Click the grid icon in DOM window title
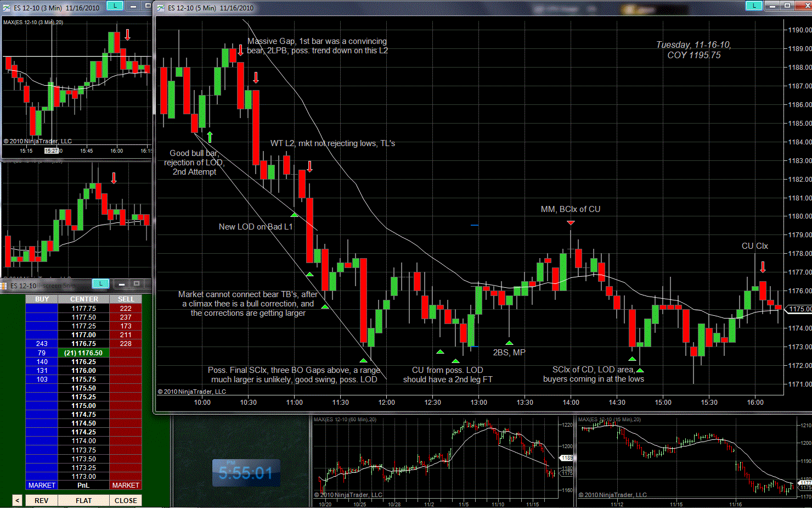 coord(4,286)
